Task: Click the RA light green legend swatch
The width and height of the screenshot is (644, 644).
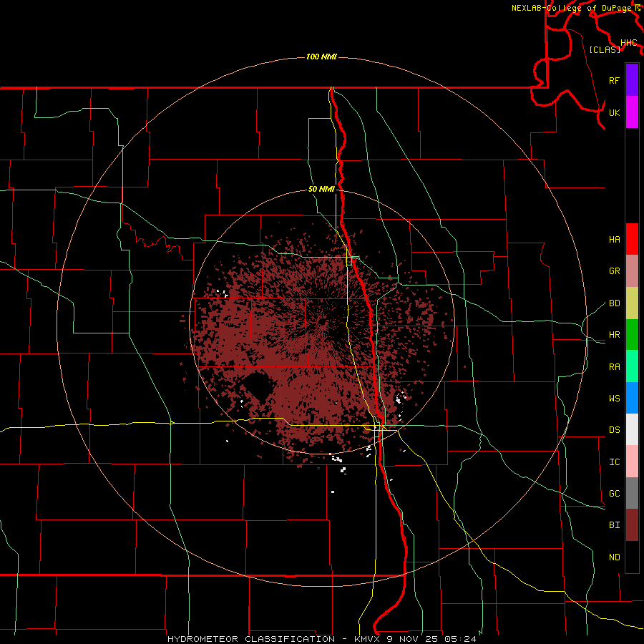Action: (x=632, y=366)
